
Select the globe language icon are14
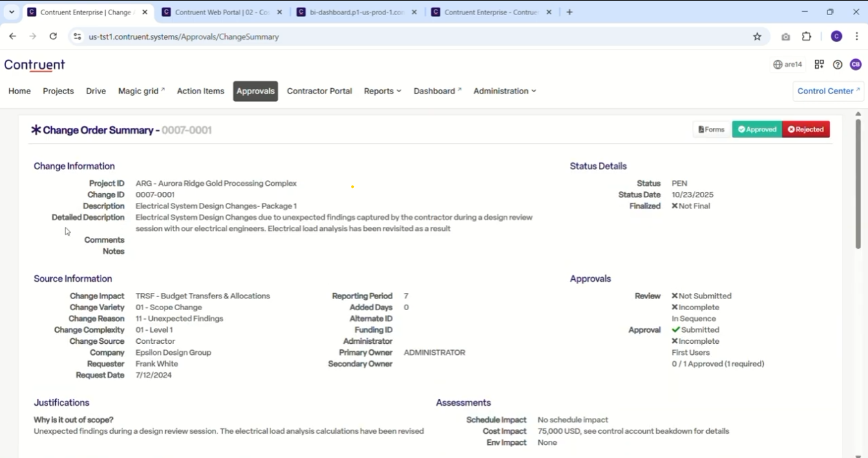[787, 65]
